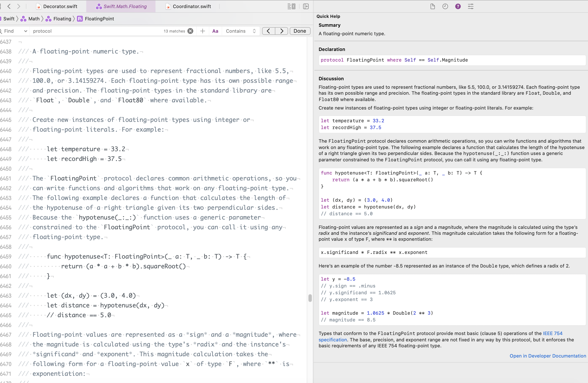Clear the search text in find bar
The height and width of the screenshot is (383, 588).
tap(190, 31)
